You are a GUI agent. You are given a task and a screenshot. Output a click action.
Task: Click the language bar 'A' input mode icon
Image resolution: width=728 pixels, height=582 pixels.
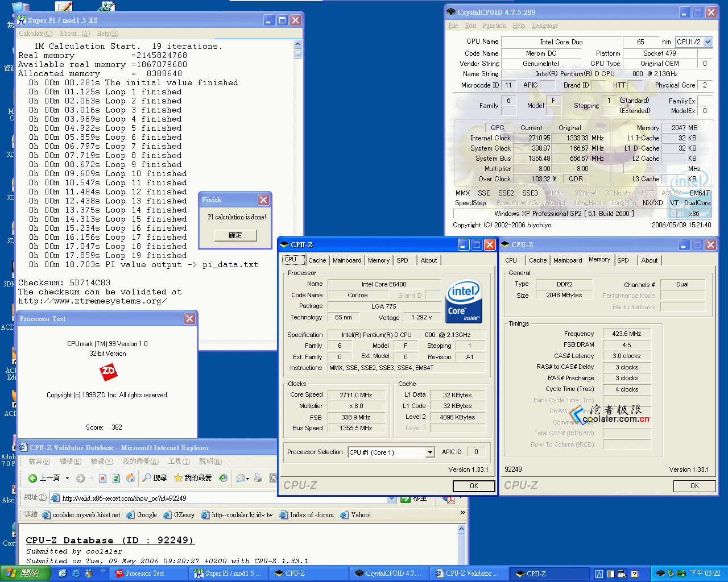coord(599,574)
